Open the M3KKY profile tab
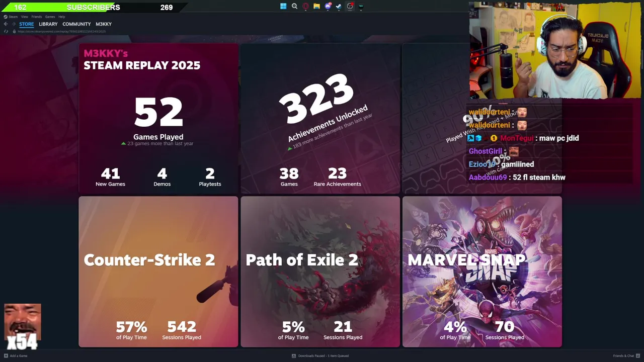This screenshot has height=362, width=644. click(x=104, y=24)
